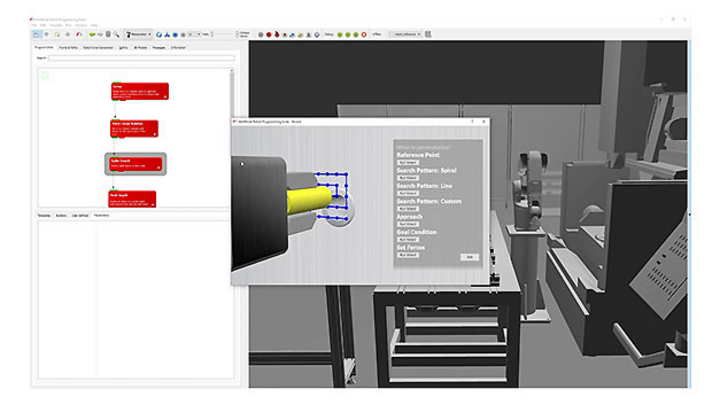Switch to the Program Editor tab

click(x=43, y=46)
